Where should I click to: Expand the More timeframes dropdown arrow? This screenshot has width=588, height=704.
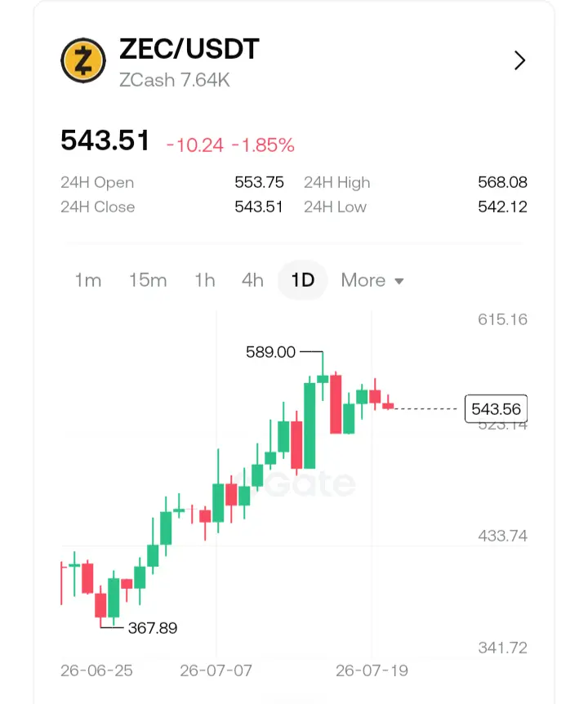click(x=399, y=281)
